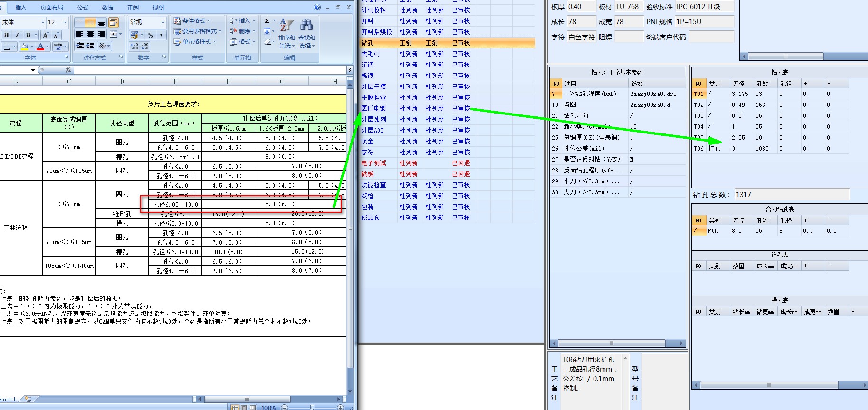Click the clear eraser icon
Image resolution: width=868 pixels, height=410 pixels.
tap(267, 42)
